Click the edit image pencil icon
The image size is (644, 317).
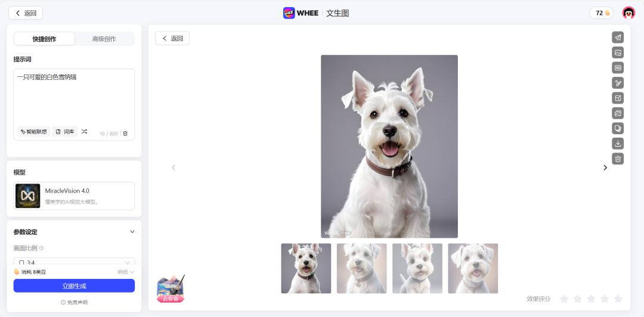(618, 98)
